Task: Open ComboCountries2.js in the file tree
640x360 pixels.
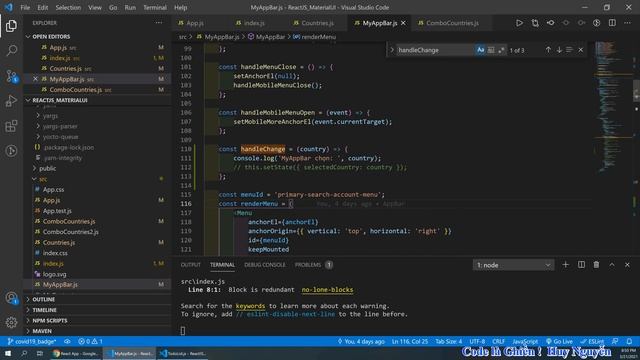Action: click(71, 232)
